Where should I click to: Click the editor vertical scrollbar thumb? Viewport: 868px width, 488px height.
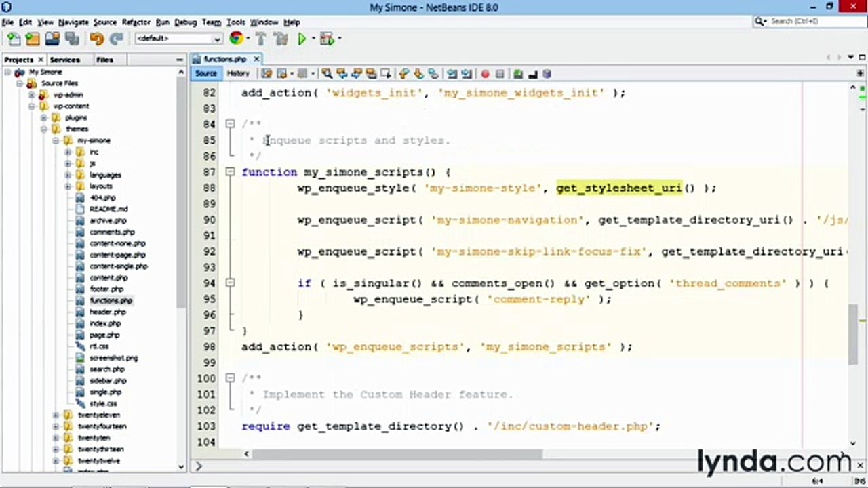coord(853,334)
